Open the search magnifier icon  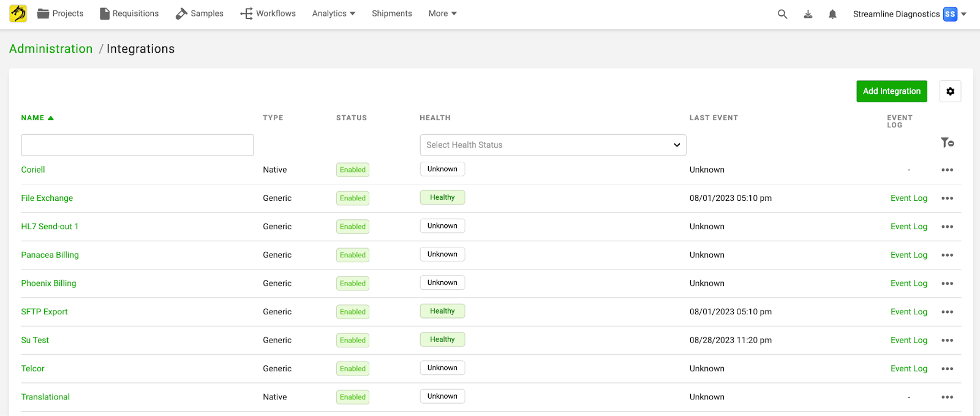pyautogui.click(x=782, y=14)
